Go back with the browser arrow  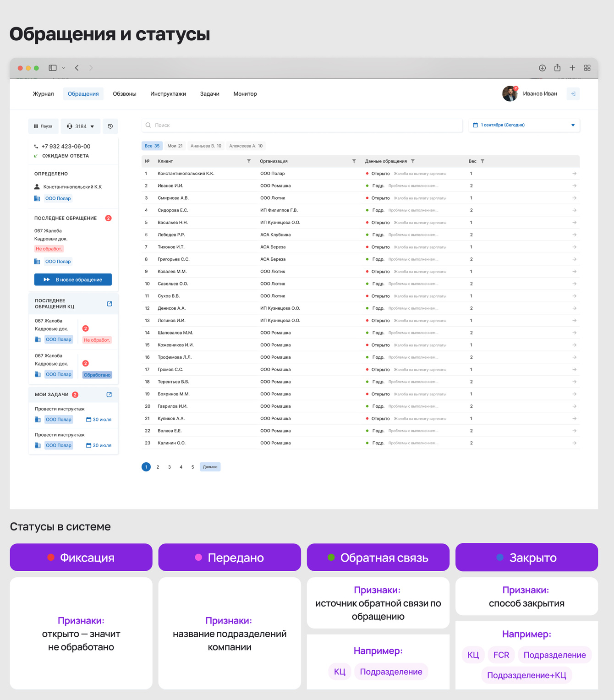coord(77,68)
